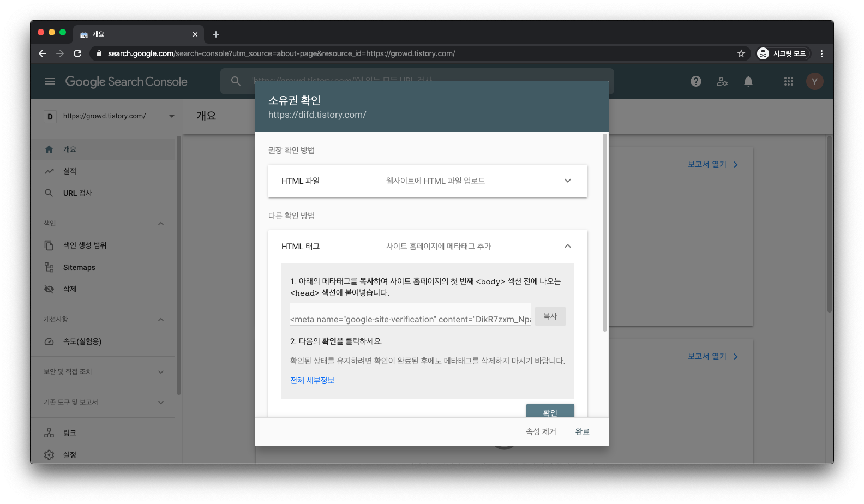
Task: Open 실적 performance report
Action: point(103,171)
